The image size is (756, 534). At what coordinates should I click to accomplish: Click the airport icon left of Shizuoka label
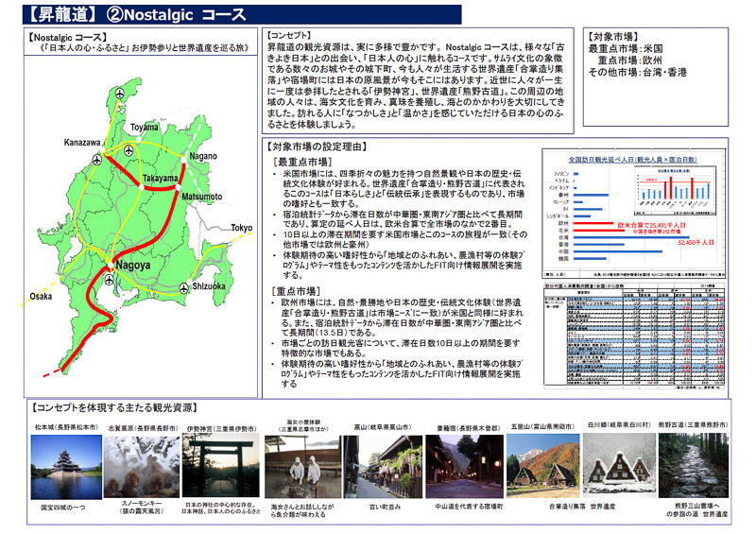[x=184, y=288]
